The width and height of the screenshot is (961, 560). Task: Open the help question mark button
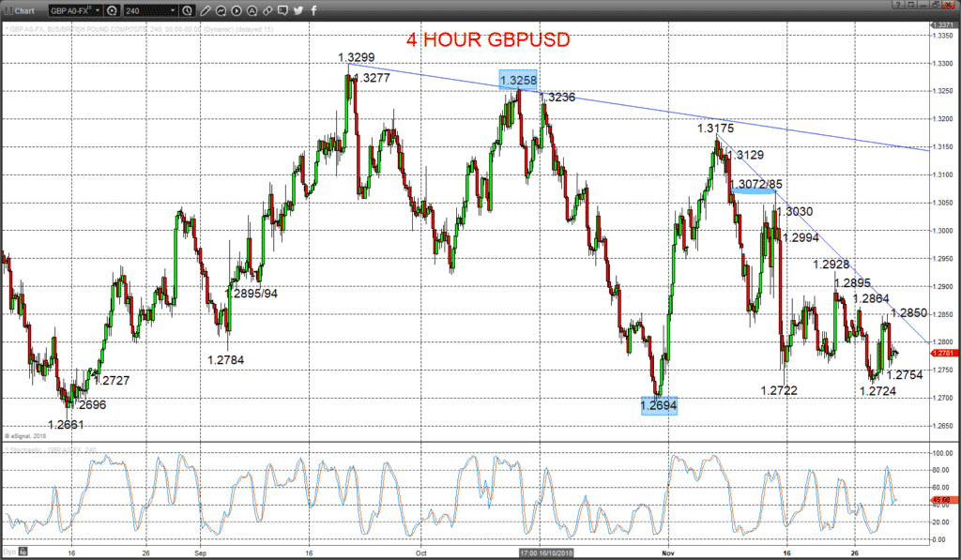898,5
